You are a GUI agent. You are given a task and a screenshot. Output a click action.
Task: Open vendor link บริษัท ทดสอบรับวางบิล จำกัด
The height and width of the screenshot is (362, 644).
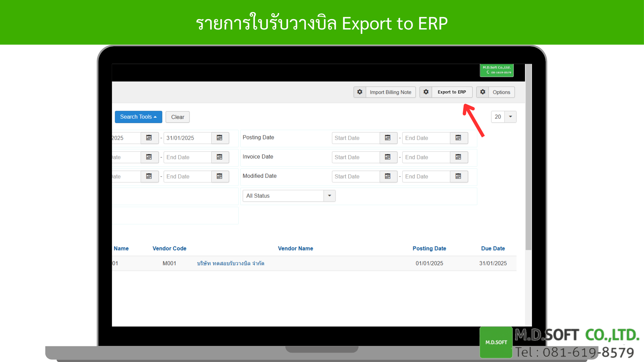click(230, 263)
